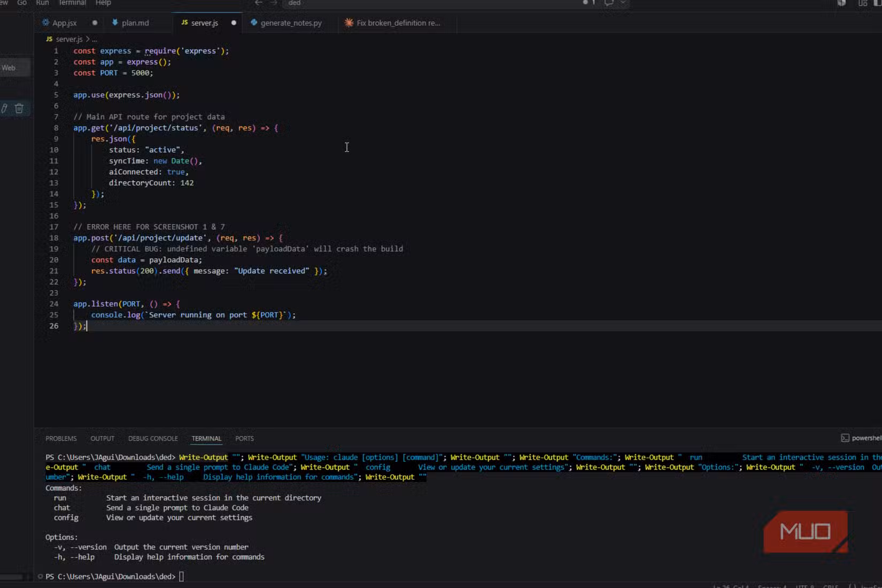Click '"Update received"' string on line 21
The height and width of the screenshot is (588, 882).
(x=272, y=271)
